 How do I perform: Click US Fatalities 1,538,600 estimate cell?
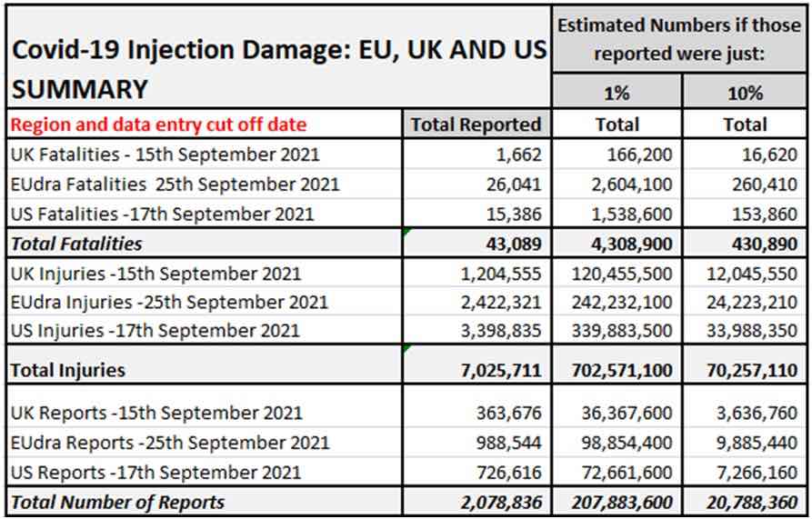click(x=617, y=214)
